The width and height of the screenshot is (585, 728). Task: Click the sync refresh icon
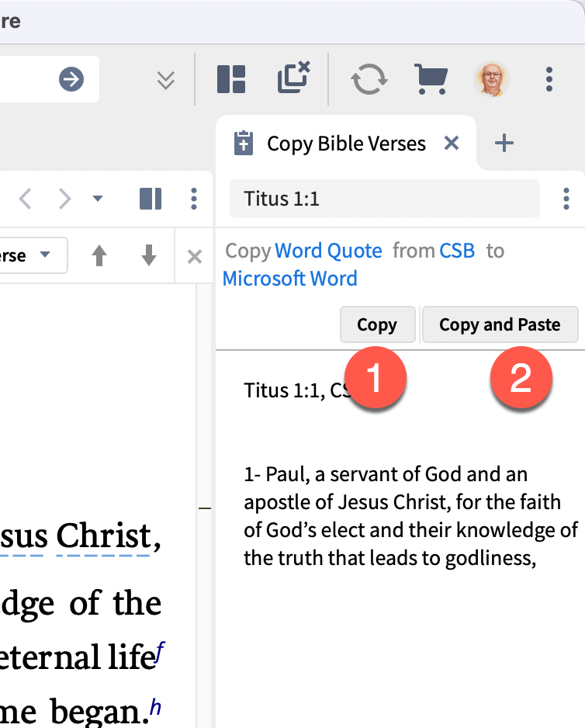(x=369, y=79)
